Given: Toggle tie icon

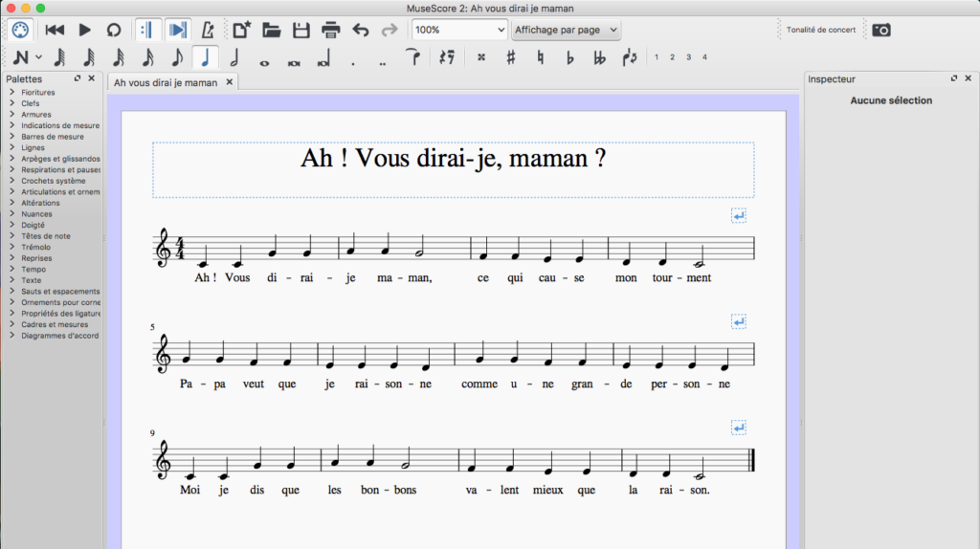Looking at the screenshot, I should (412, 56).
